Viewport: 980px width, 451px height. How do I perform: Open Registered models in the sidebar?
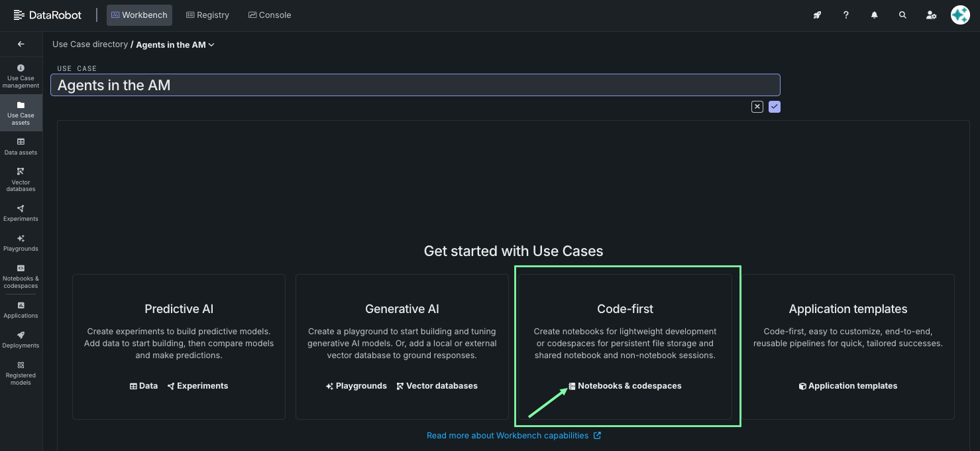[x=21, y=373]
